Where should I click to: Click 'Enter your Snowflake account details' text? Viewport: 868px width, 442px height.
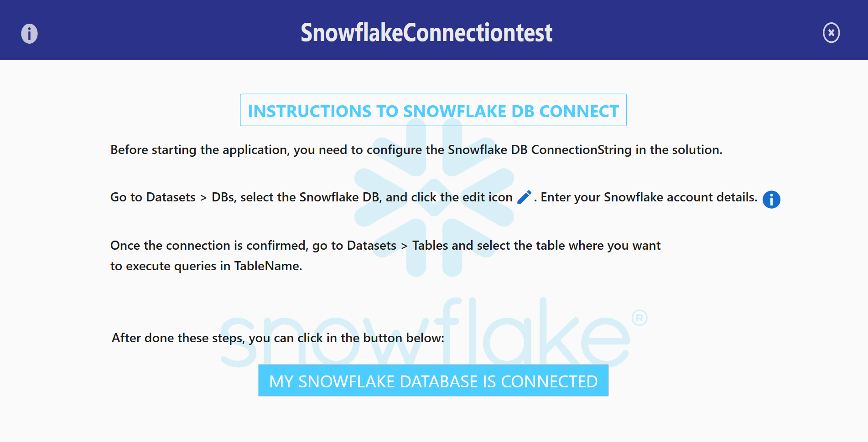[x=648, y=197]
